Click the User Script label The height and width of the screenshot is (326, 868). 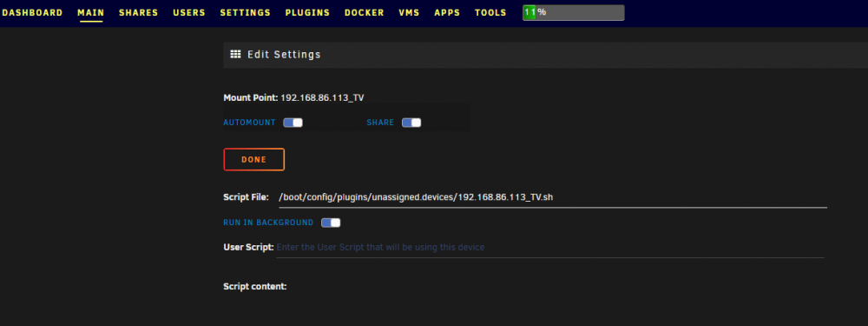(248, 247)
